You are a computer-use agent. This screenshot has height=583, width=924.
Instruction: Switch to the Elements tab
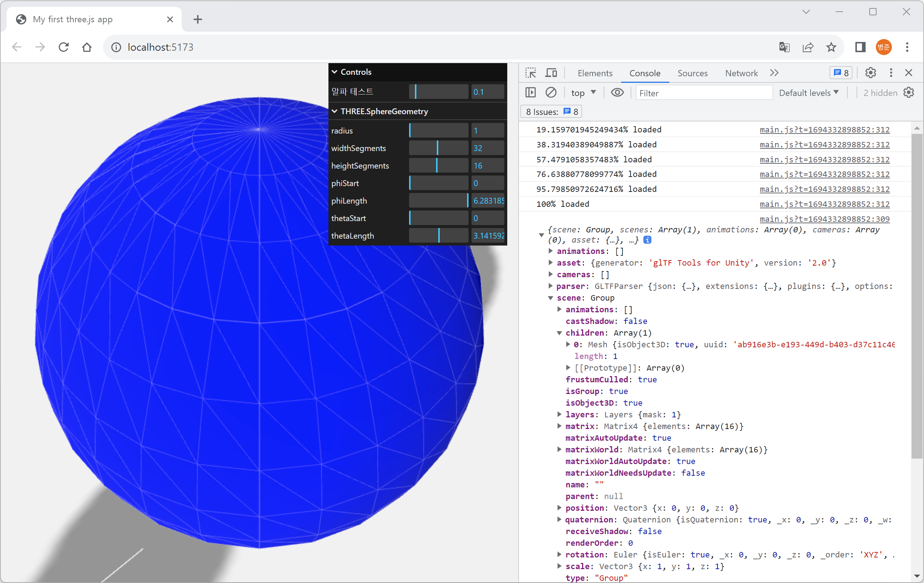click(x=595, y=73)
